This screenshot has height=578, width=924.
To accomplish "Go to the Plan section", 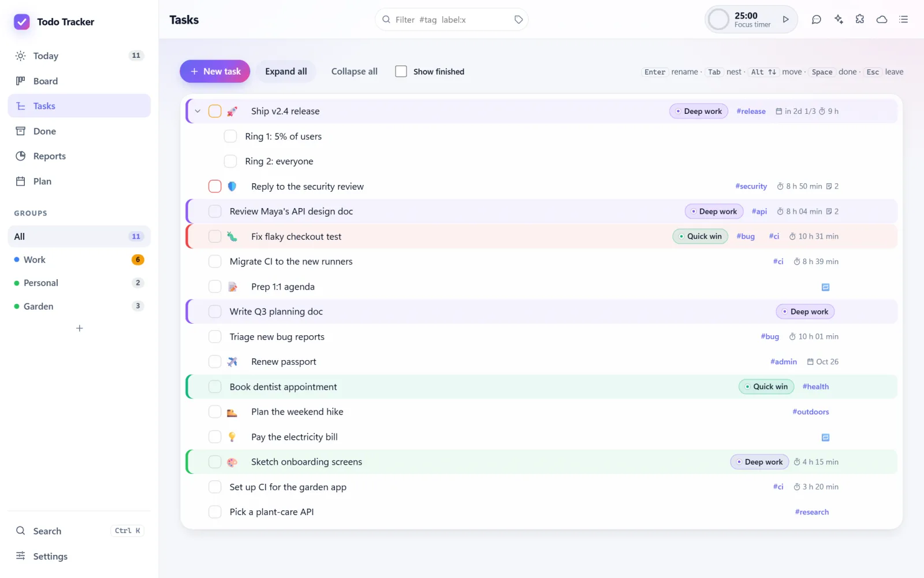I will (x=79, y=181).
